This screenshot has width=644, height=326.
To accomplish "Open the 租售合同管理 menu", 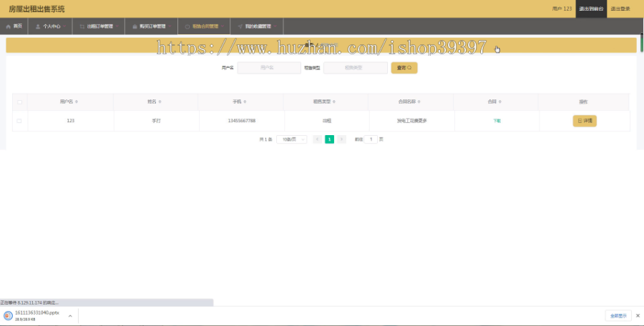I will [204, 26].
